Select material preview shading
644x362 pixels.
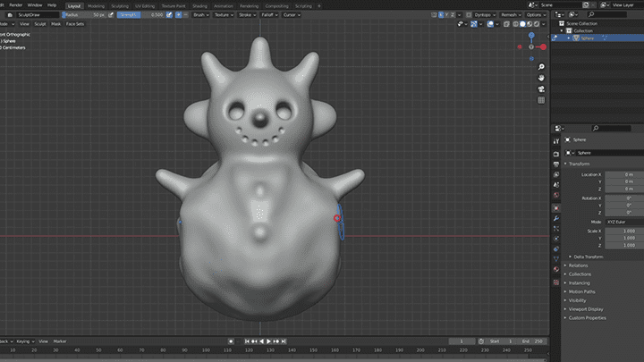[x=530, y=24]
